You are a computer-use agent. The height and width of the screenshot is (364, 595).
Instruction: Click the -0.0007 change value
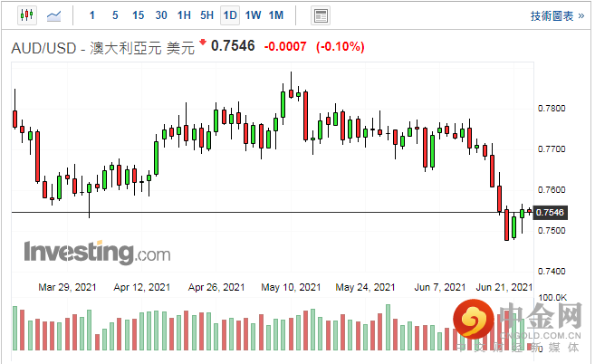(285, 47)
